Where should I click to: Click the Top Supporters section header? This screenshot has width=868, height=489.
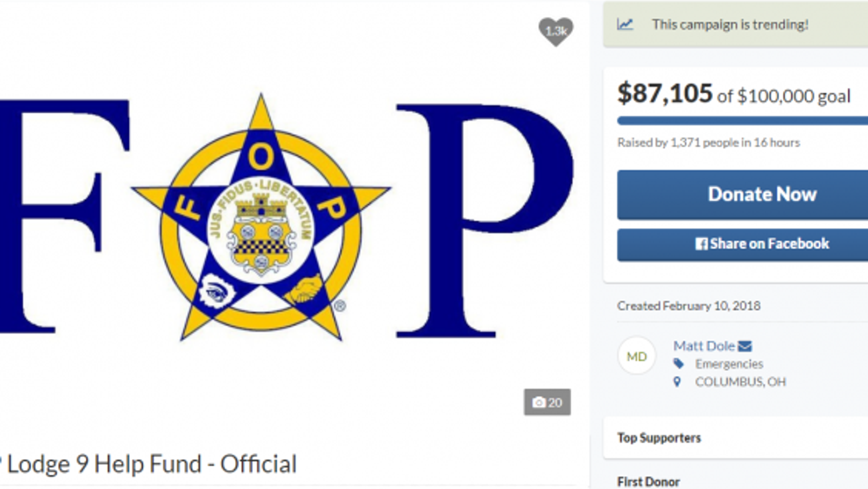[x=659, y=438]
